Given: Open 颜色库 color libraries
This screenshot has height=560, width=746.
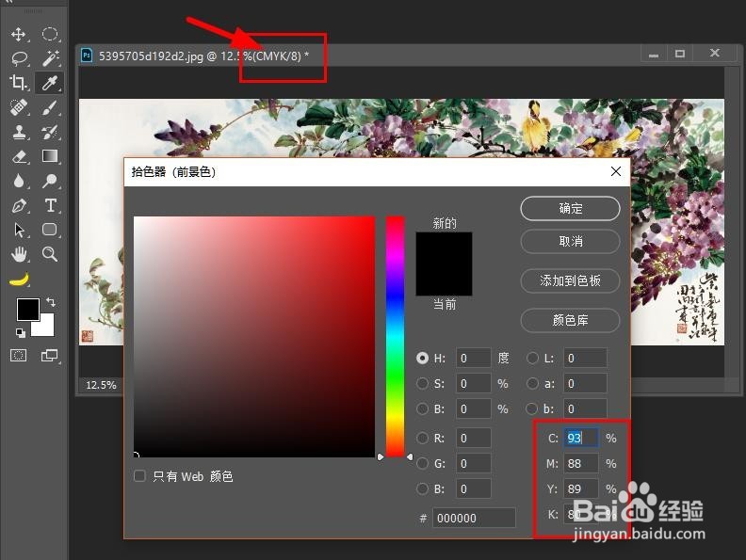Looking at the screenshot, I should click(x=570, y=320).
